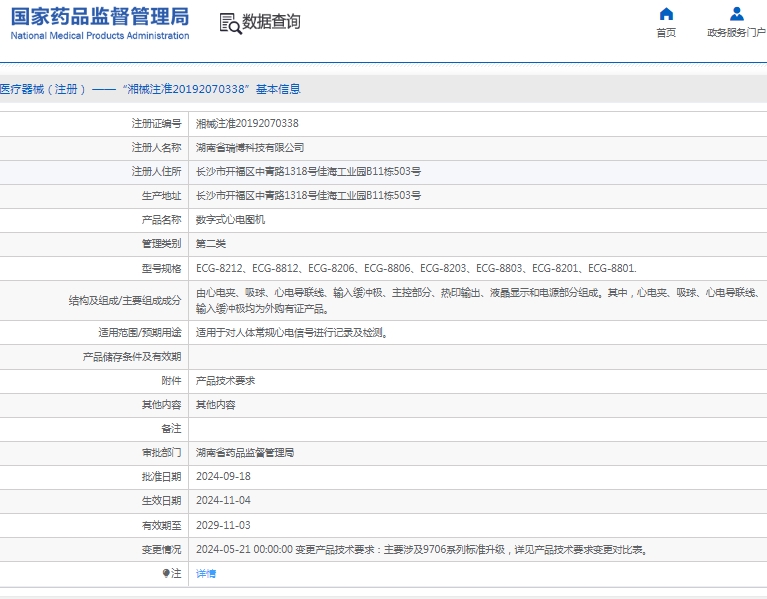Image resolution: width=767 pixels, height=599 pixels.
Task: Click the 首页 text label
Action: click(666, 33)
